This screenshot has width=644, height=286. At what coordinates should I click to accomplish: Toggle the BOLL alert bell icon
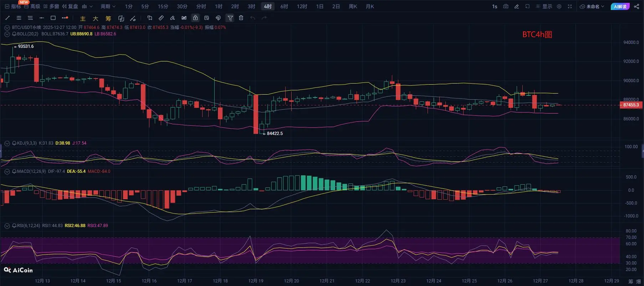(14, 34)
